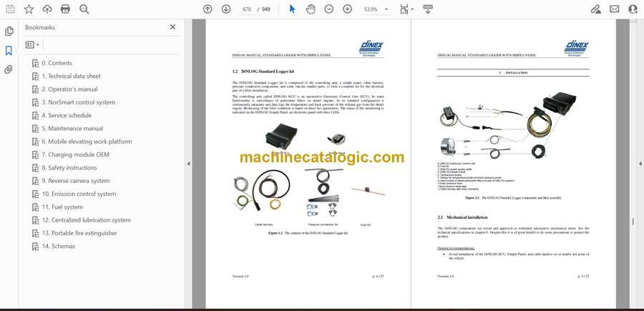Open bookmark 4. Service schedule
Viewport: 644px width, 311px height.
click(x=67, y=116)
